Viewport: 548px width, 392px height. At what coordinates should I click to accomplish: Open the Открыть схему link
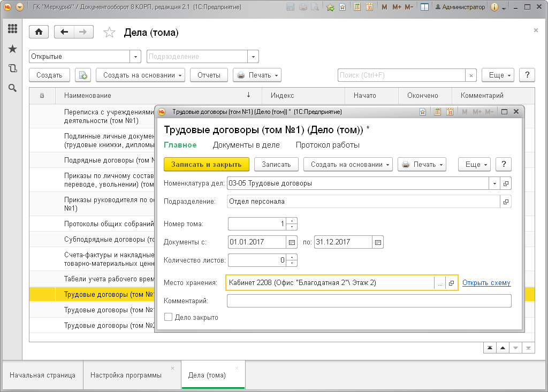point(486,283)
